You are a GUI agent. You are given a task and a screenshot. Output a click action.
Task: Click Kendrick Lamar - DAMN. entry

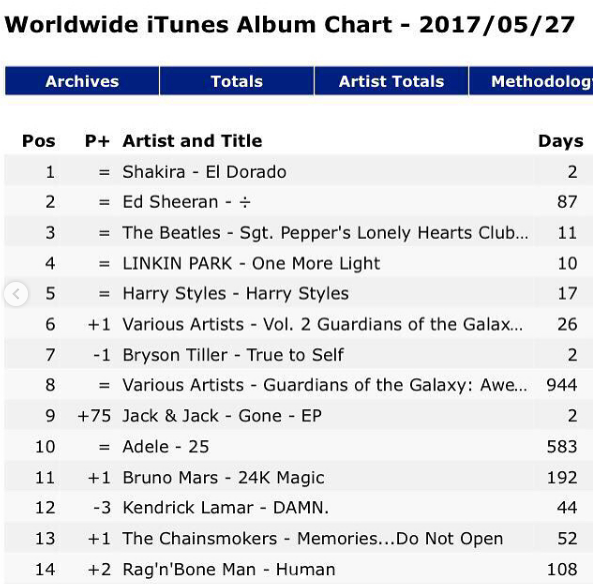(225, 508)
